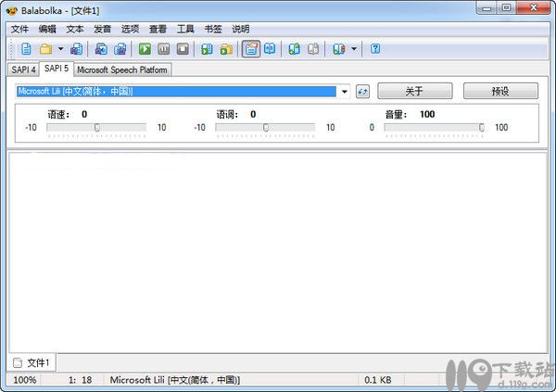The image size is (556, 392).
Task: Toggle the highlighted clipboard watch icon
Action: tap(251, 49)
